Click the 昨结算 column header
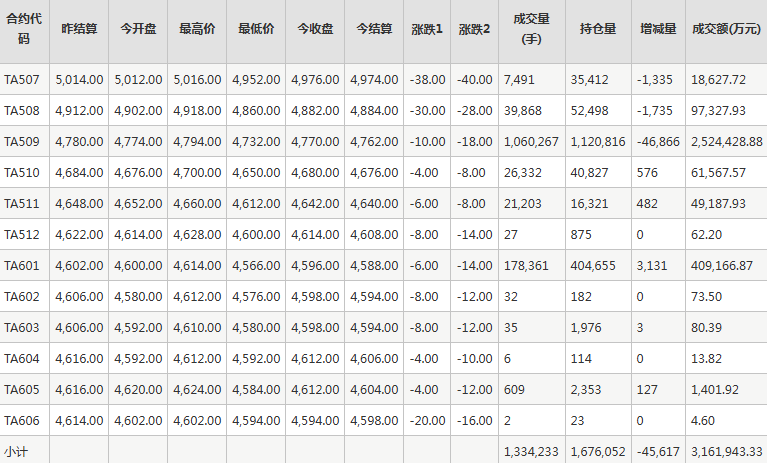Viewport: 767px width, 463px height. tap(79, 29)
